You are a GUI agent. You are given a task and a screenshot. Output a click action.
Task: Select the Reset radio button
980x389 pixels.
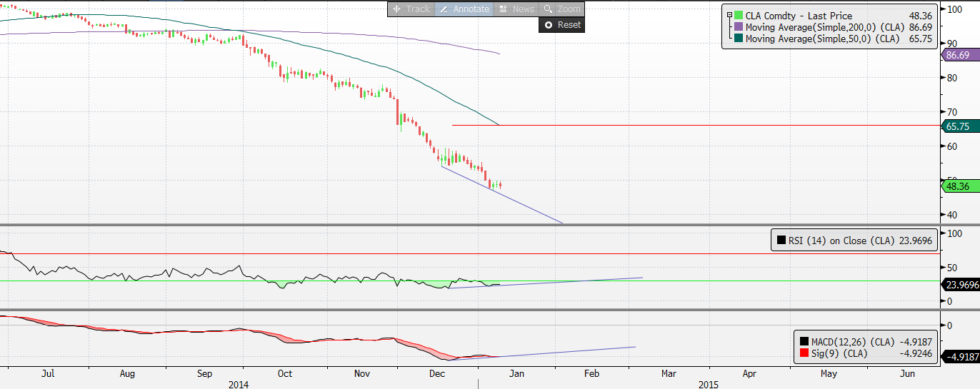[x=549, y=25]
